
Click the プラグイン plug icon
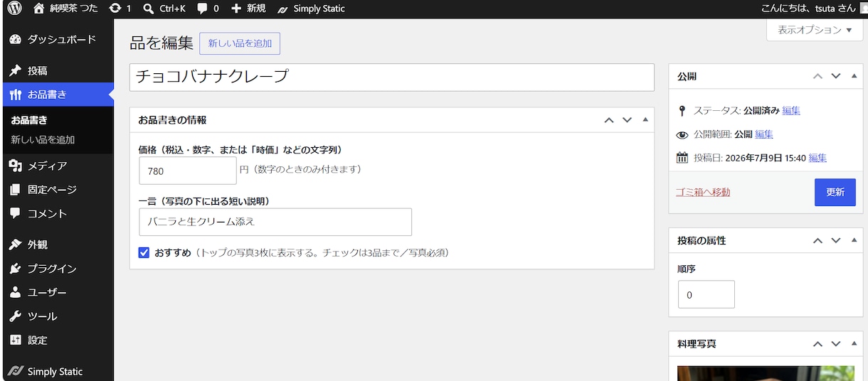coord(16,269)
